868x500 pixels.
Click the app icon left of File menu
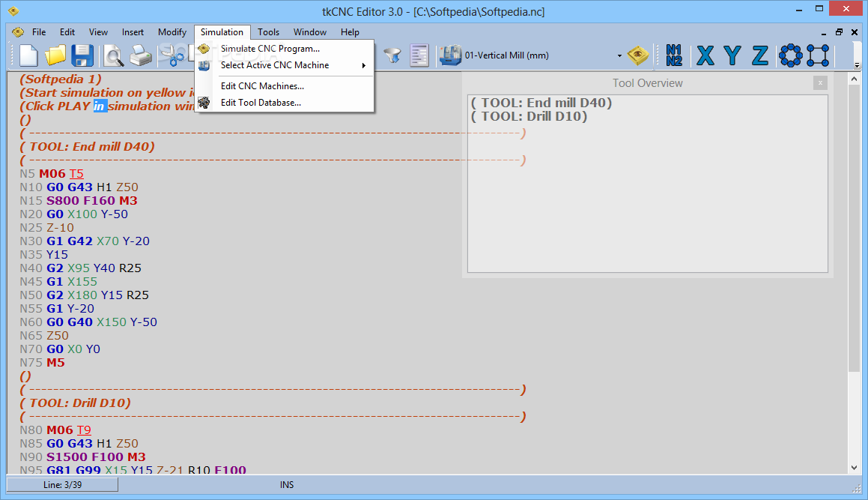[18, 32]
